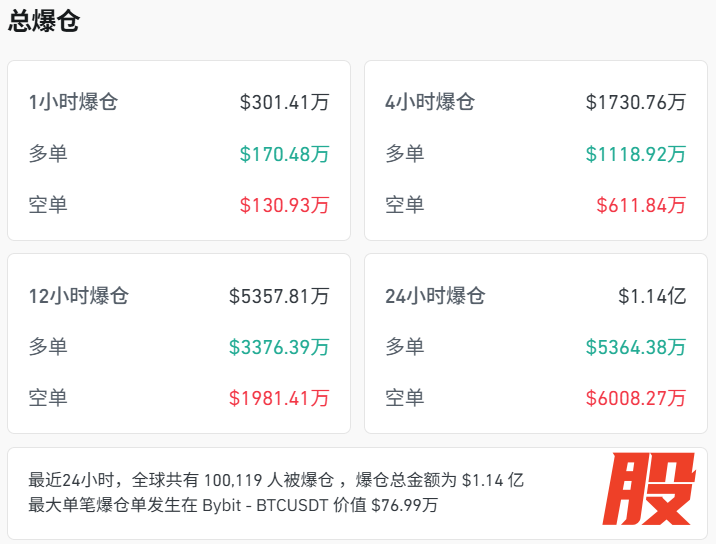Select the 12小时爆仓 label

coord(79,296)
